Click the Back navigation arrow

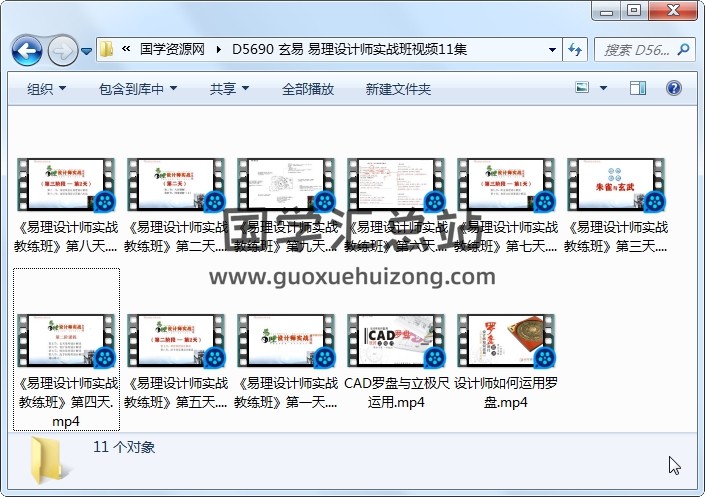[x=26, y=49]
